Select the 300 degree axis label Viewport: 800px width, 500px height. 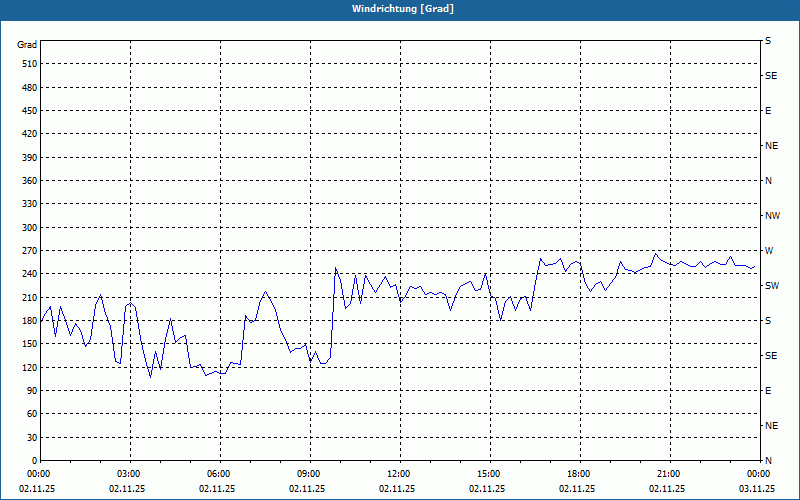click(30, 228)
